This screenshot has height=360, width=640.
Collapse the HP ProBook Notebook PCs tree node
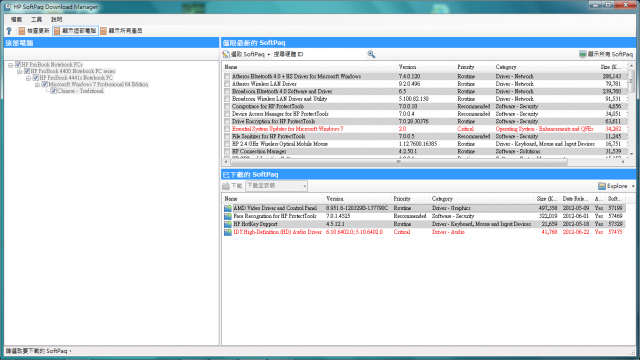11,65
